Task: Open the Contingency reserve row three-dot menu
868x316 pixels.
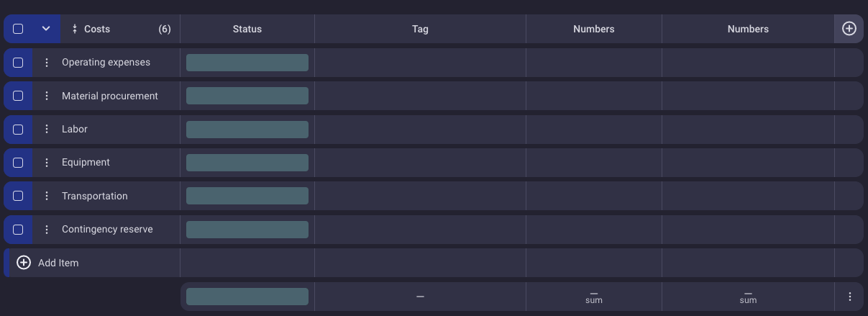Action: [x=47, y=230]
